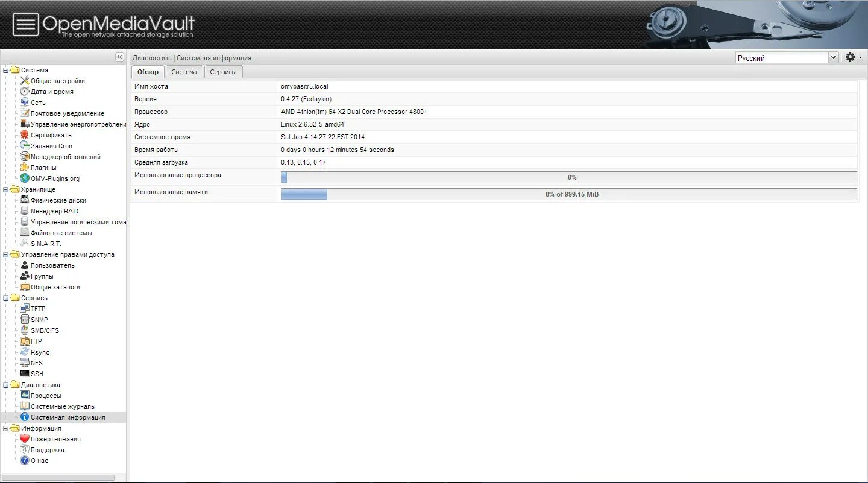Viewport: 868px width, 483px height.
Task: Click Системные журналы book icon
Action: 25,406
